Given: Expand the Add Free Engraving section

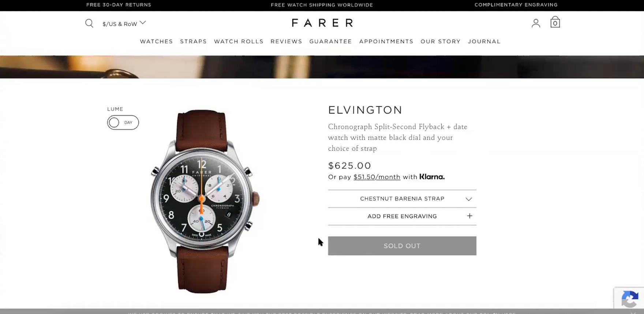Looking at the screenshot, I should tap(402, 216).
